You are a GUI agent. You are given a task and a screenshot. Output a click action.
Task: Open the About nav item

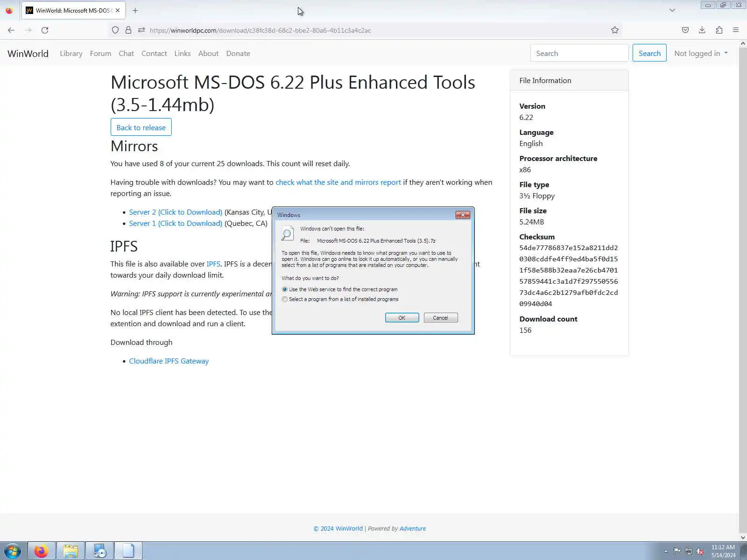(x=208, y=54)
